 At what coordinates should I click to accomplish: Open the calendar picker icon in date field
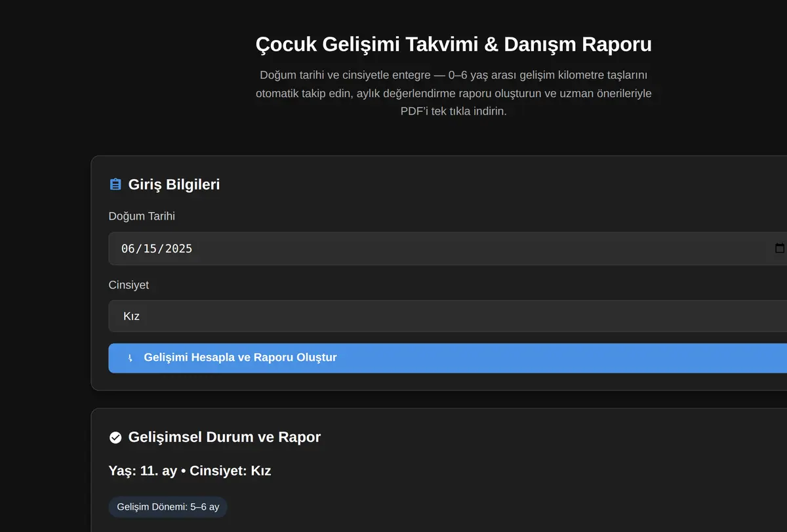(x=780, y=248)
